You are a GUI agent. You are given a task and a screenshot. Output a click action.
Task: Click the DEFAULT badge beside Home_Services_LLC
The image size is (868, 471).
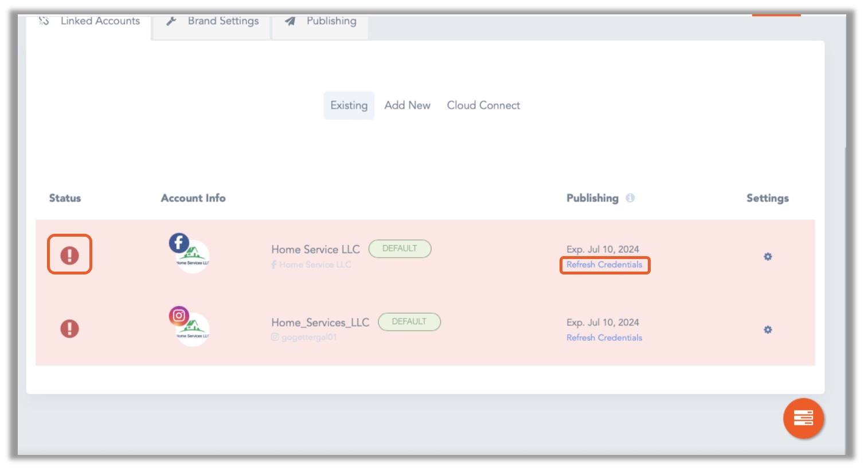point(409,321)
